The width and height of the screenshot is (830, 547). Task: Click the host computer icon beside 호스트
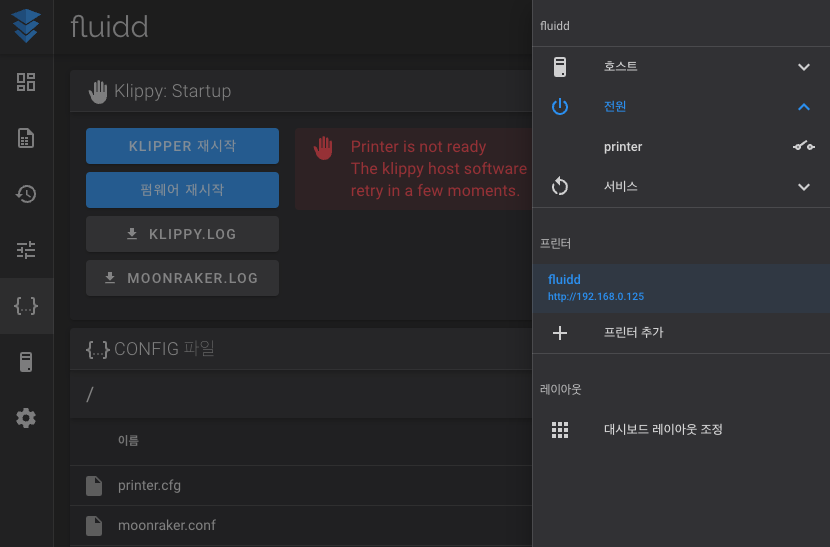[x=560, y=67]
